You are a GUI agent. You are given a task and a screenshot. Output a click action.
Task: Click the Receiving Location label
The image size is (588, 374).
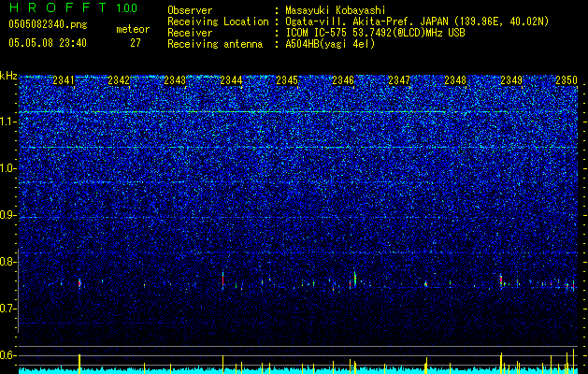218,22
